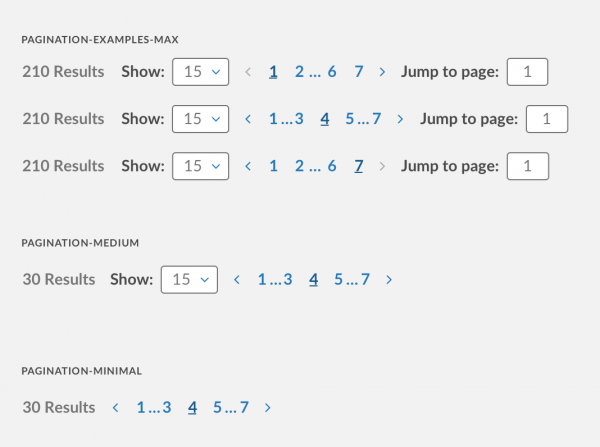Click next-page arrow in second pagination row

coord(401,119)
